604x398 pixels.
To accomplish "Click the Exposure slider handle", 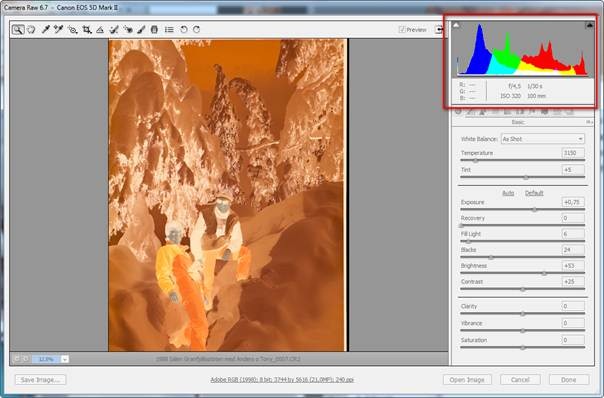I will (x=534, y=210).
